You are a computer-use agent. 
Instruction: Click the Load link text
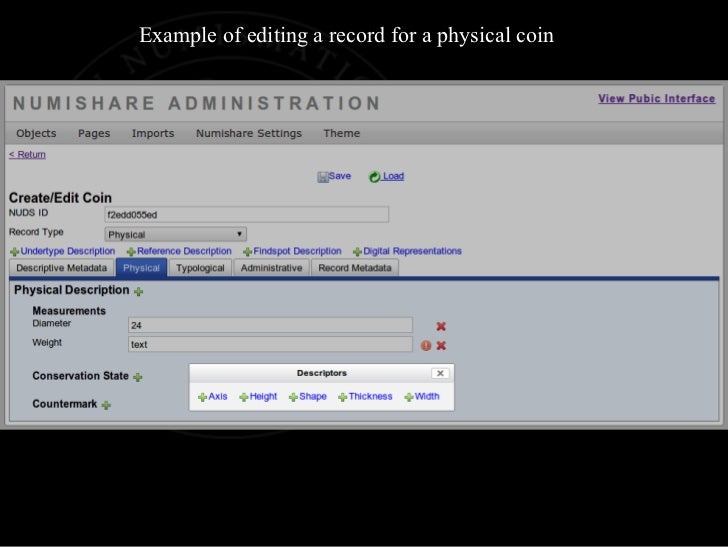[393, 176]
